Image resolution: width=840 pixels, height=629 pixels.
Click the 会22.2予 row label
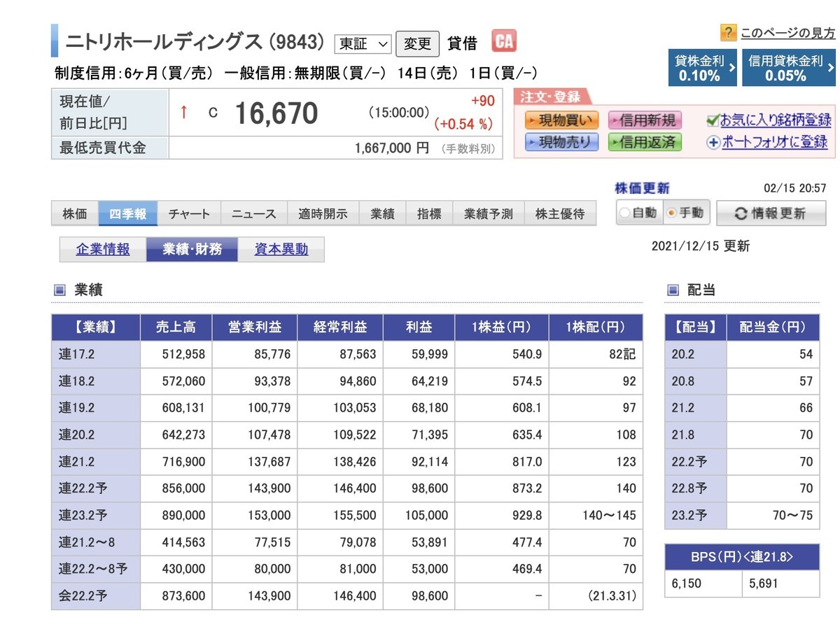(96, 596)
